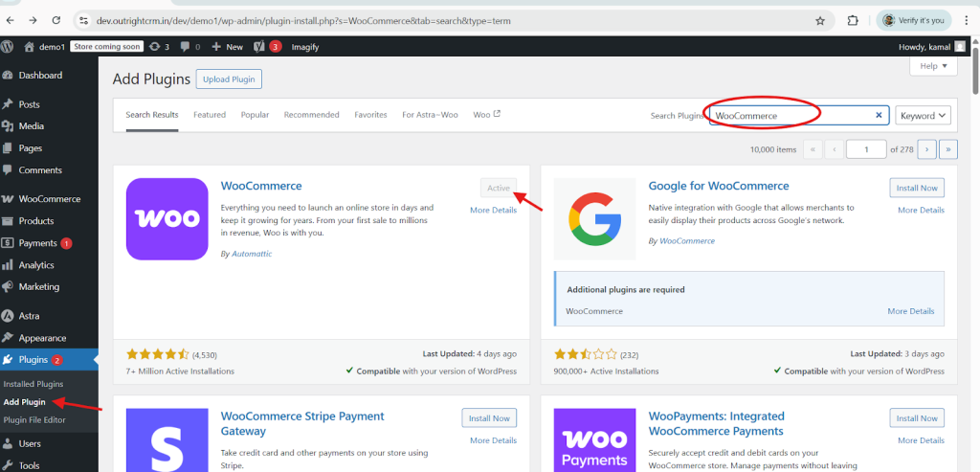The image size is (980, 472).
Task: Switch to the Favorites tab
Action: coord(370,115)
